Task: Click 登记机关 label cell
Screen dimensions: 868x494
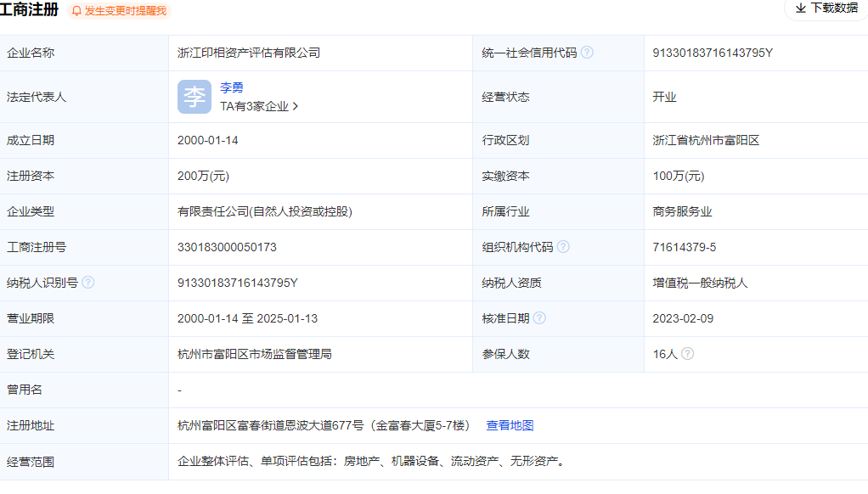Action: [x=84, y=354]
